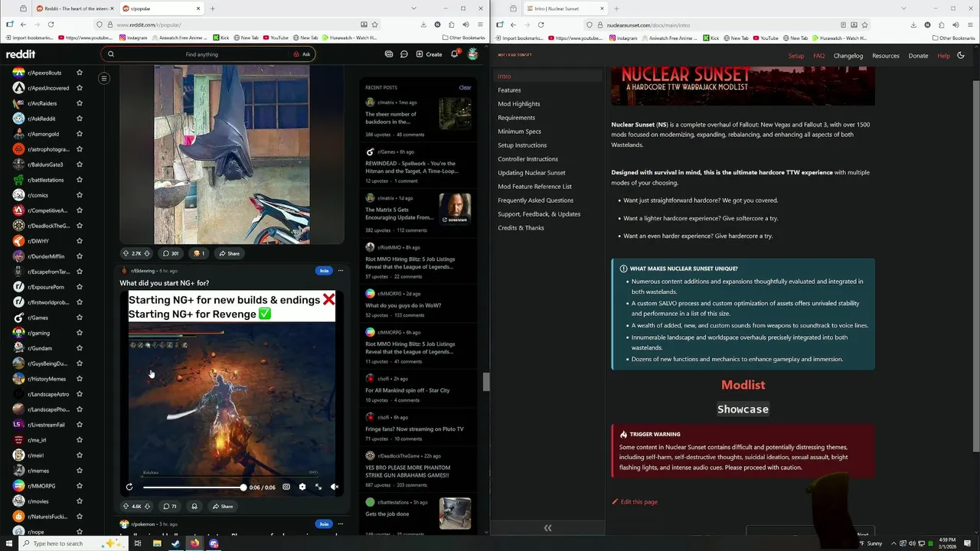Viewport: 980px width, 551px height.
Task: Open application menu in Nuclear Sunset window
Action: point(971,24)
